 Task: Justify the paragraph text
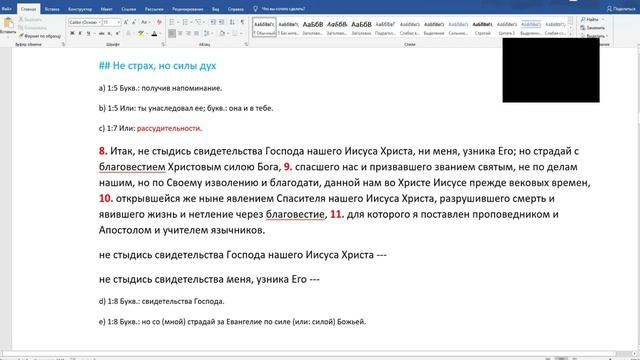197,33
